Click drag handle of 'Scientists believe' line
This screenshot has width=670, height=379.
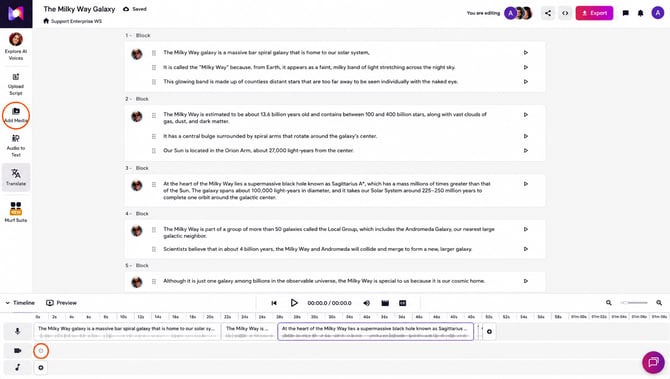[x=154, y=249]
